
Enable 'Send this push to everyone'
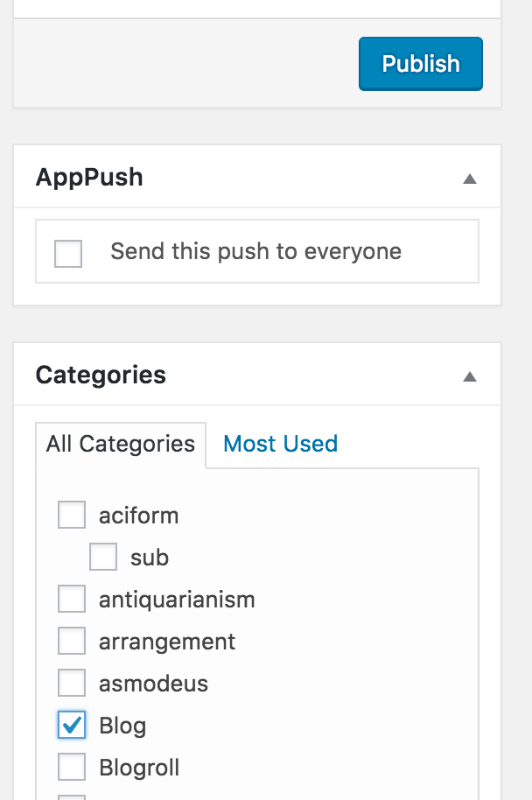[x=67, y=251]
